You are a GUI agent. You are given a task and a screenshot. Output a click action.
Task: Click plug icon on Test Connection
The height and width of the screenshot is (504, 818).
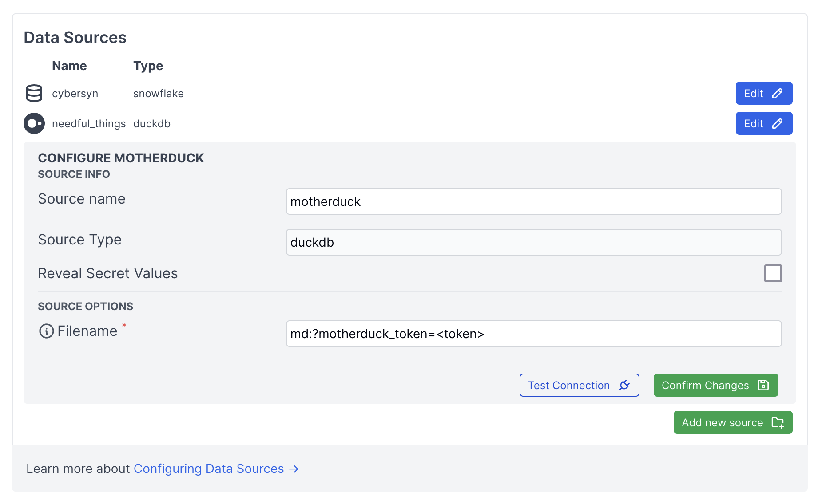[624, 385]
